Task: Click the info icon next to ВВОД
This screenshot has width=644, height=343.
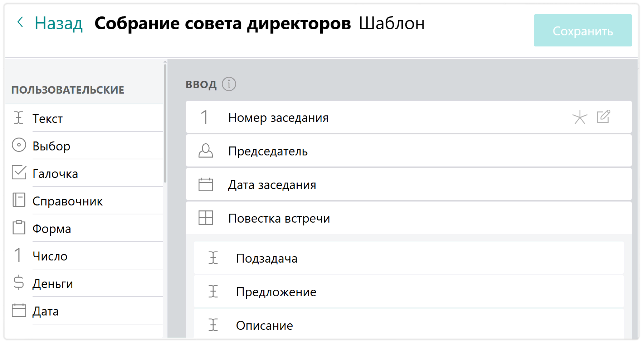Action: click(229, 84)
